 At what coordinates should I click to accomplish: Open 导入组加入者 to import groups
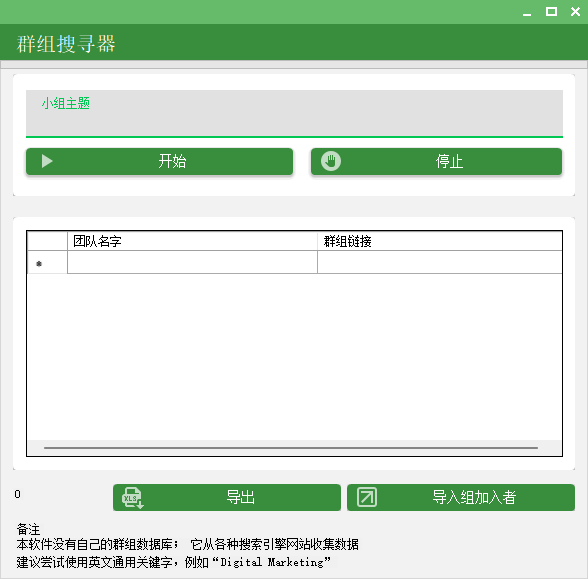(461, 498)
